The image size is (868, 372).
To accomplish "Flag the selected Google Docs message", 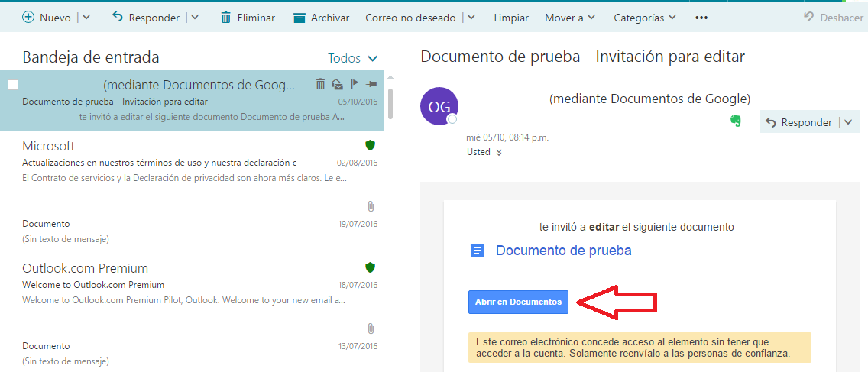I will pos(355,84).
